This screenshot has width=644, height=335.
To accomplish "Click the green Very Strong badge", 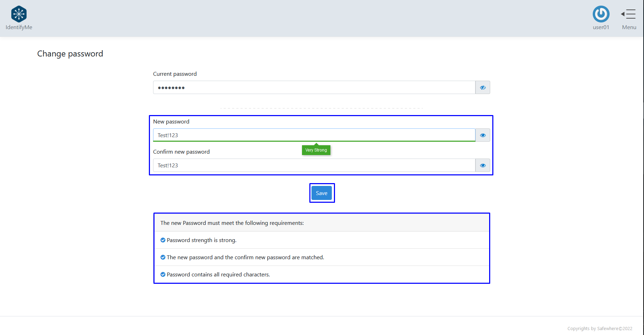I will 316,150.
